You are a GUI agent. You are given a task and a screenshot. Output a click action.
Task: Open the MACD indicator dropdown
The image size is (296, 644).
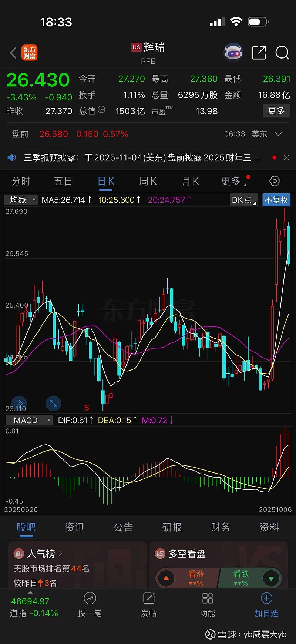29,420
